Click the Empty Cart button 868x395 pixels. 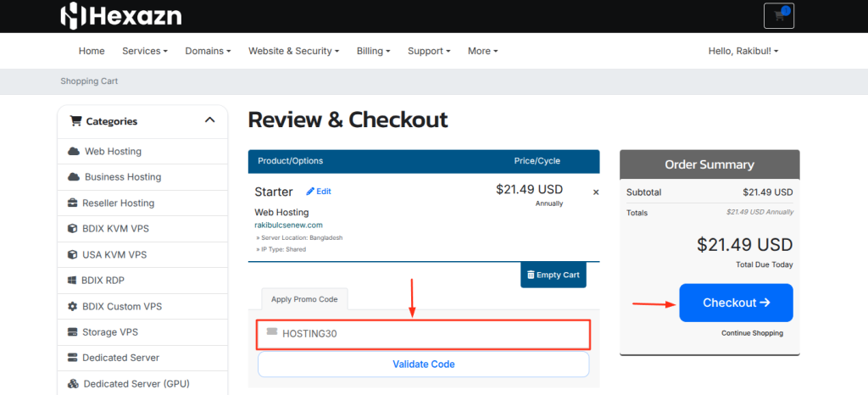tap(554, 275)
